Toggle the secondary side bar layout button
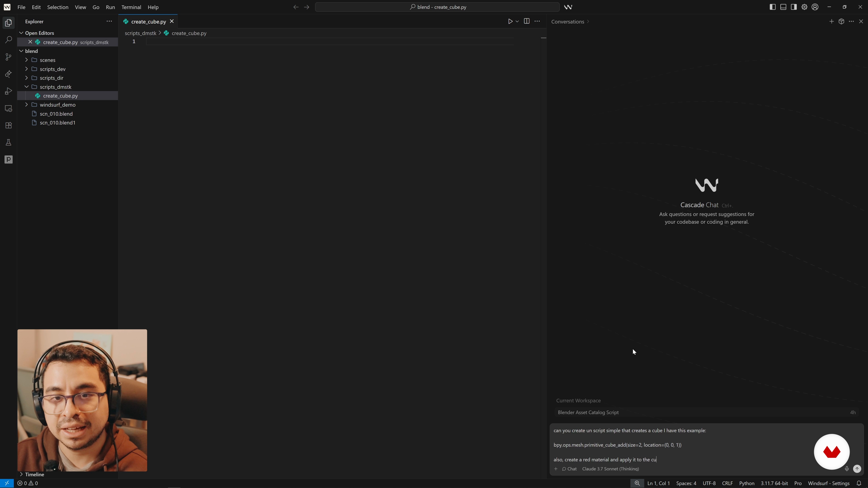The image size is (868, 488). [794, 7]
